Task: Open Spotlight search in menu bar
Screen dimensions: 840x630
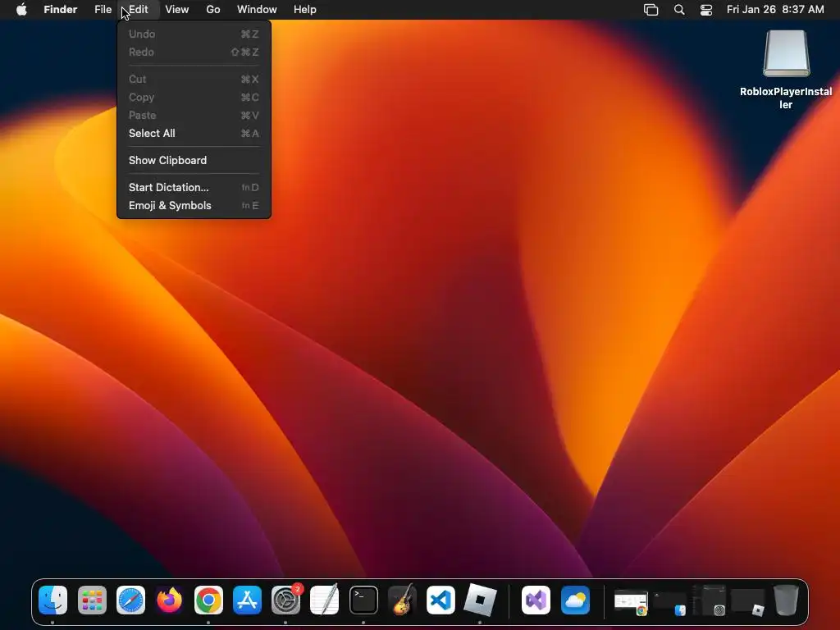Action: click(x=679, y=10)
